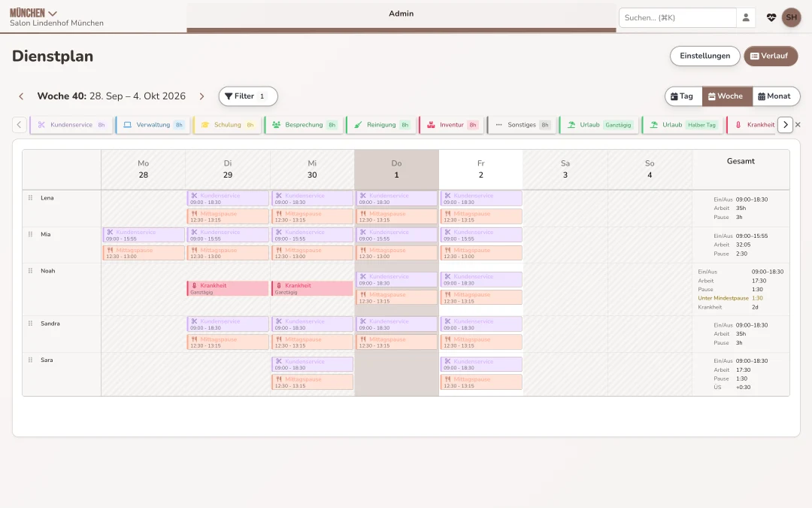
Task: Click the search input field
Action: point(677,17)
